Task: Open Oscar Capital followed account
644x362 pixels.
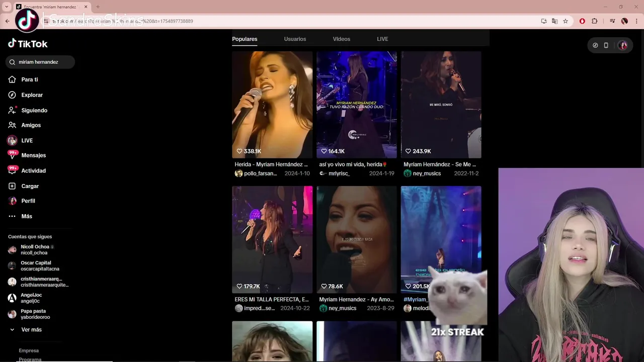Action: (34, 266)
